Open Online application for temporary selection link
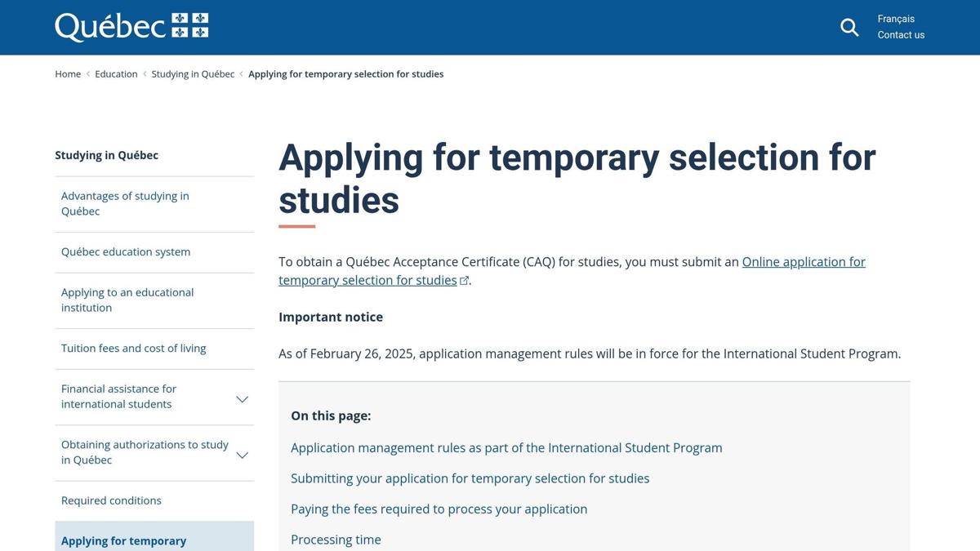The height and width of the screenshot is (551, 980). [572, 271]
